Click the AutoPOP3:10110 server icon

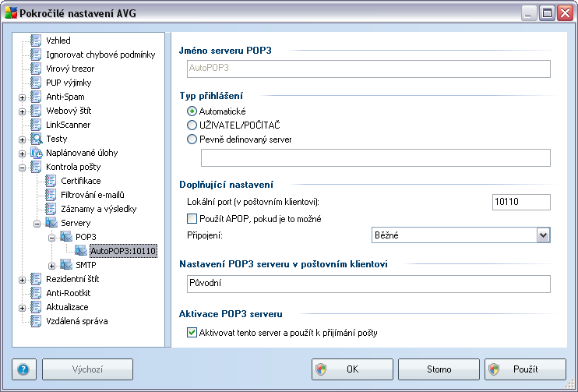[81, 251]
